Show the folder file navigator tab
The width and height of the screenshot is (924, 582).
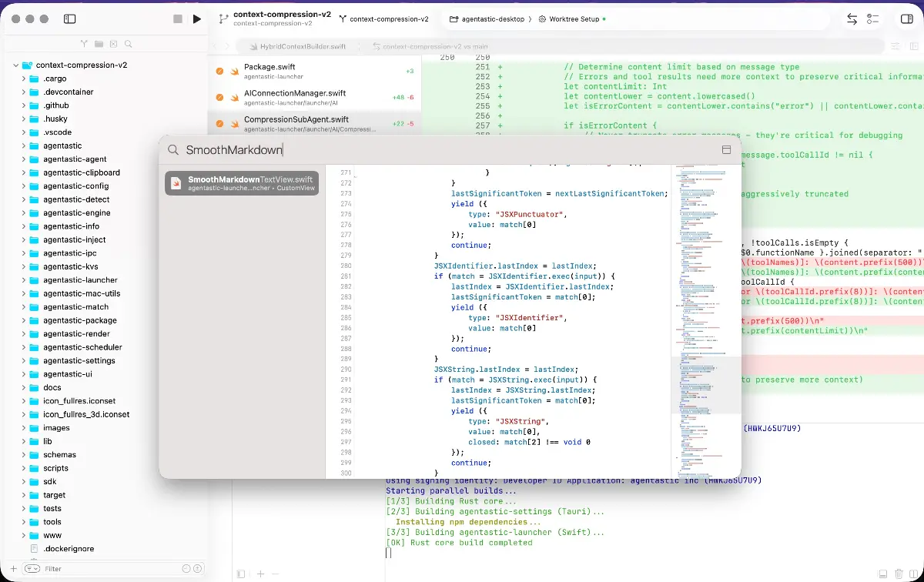[99, 45]
